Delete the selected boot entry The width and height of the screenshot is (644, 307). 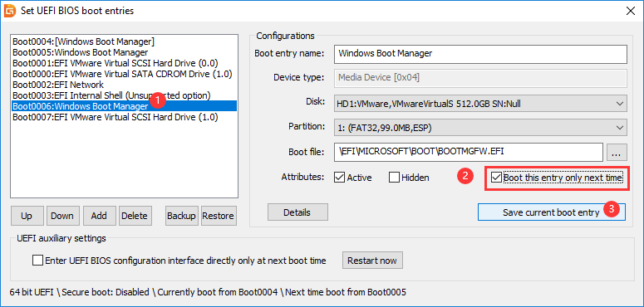135,216
